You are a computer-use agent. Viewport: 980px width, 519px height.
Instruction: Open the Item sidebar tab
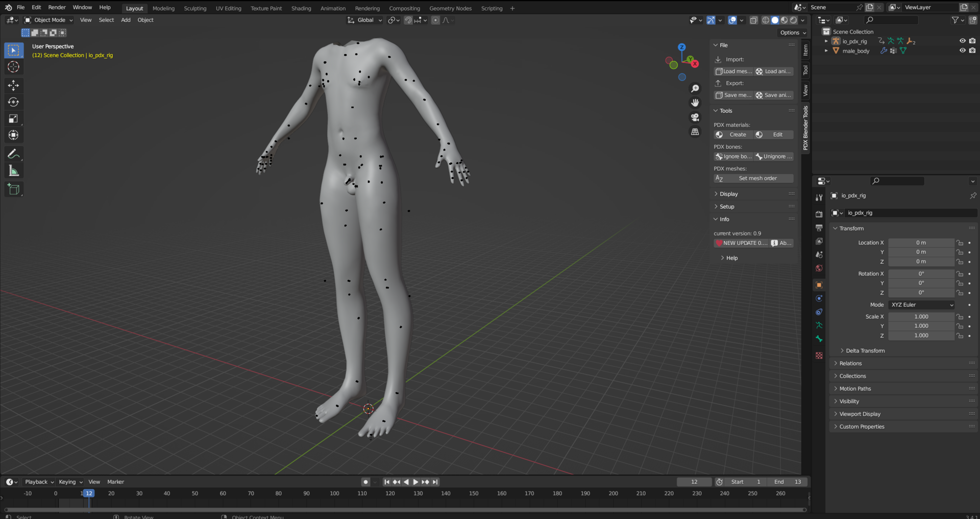click(805, 50)
